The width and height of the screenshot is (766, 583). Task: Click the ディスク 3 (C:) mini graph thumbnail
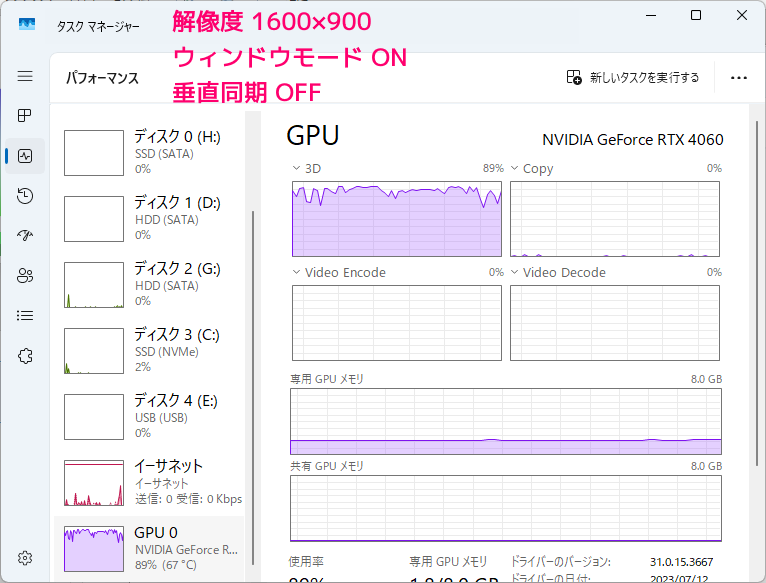(x=94, y=351)
